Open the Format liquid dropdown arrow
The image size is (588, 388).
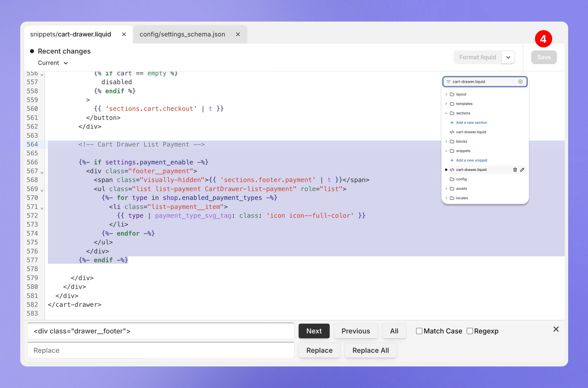508,57
